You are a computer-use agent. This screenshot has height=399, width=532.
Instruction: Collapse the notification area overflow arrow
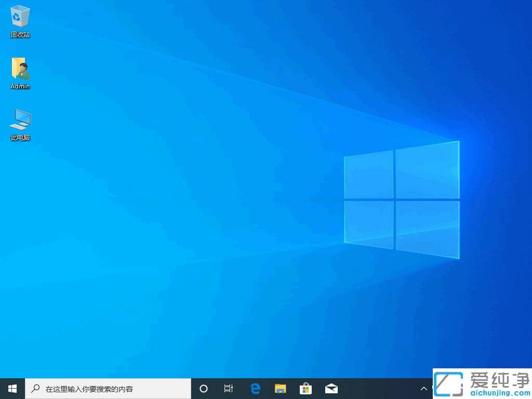pyautogui.click(x=424, y=388)
